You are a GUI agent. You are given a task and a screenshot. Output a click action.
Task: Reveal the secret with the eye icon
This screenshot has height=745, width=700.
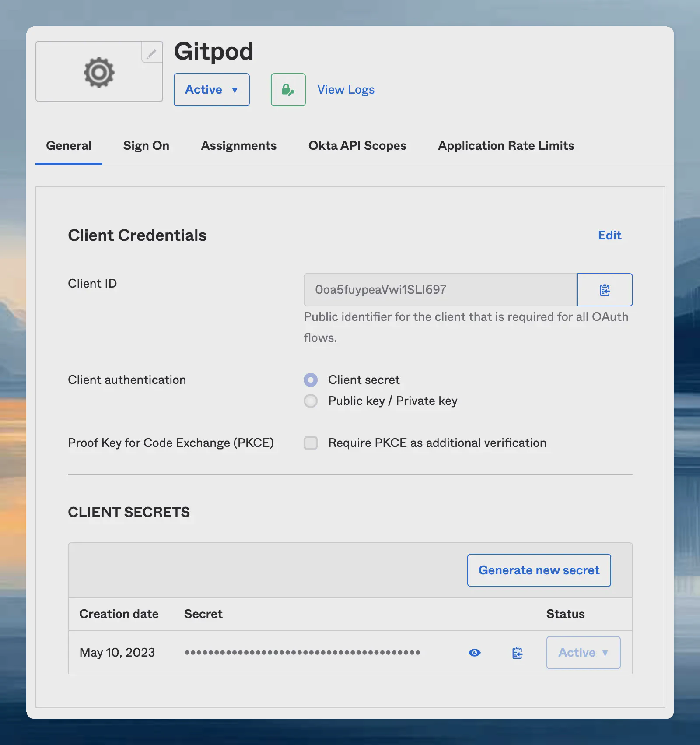(x=475, y=653)
